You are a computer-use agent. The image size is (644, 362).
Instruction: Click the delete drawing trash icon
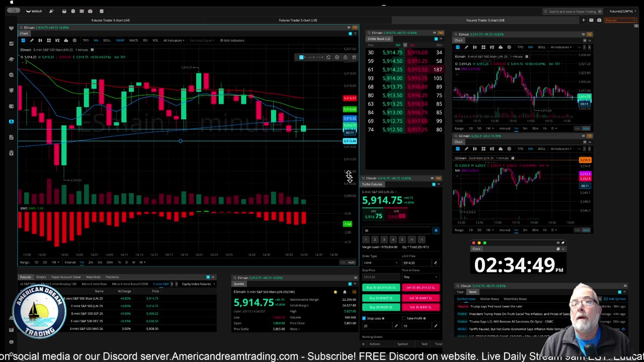tap(354, 57)
